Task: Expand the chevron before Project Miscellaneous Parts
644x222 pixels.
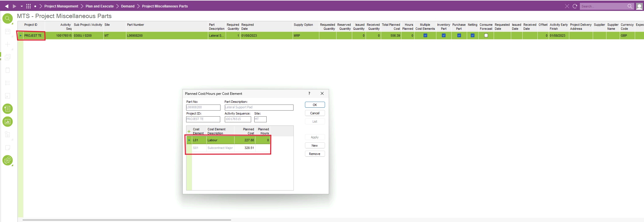Action: (138, 6)
